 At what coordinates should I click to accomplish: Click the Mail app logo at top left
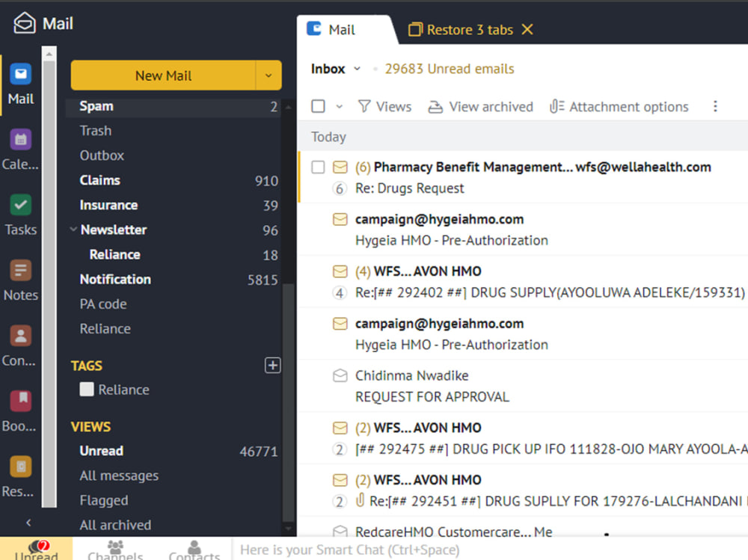point(25,23)
